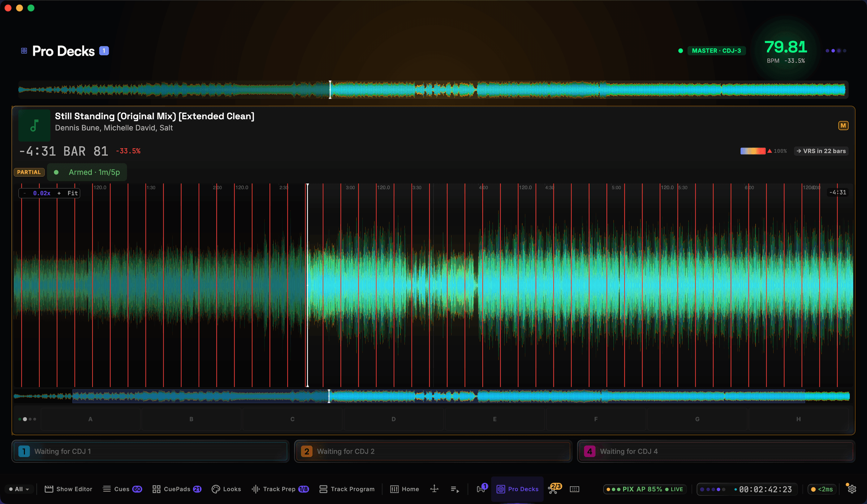
Task: Zoom in waveform with plus button
Action: (x=59, y=193)
